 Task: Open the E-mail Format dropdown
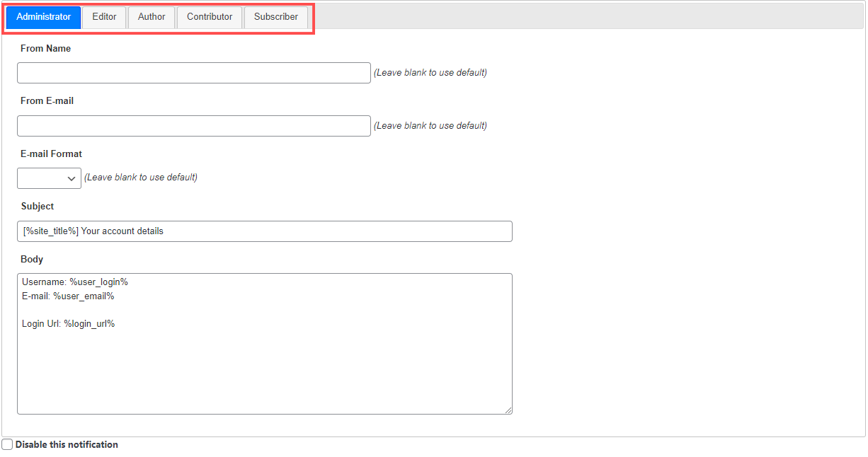point(49,178)
